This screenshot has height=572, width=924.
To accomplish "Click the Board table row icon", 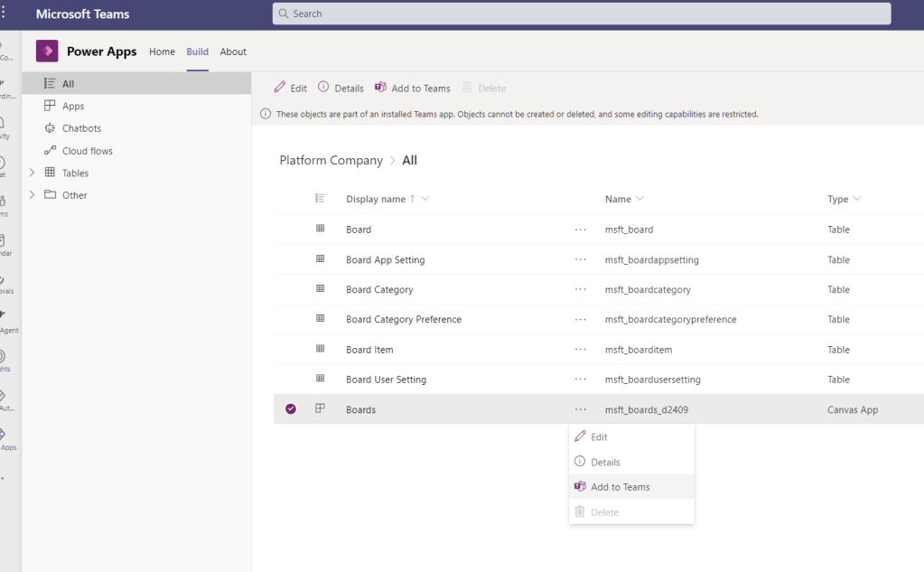I will (x=320, y=230).
